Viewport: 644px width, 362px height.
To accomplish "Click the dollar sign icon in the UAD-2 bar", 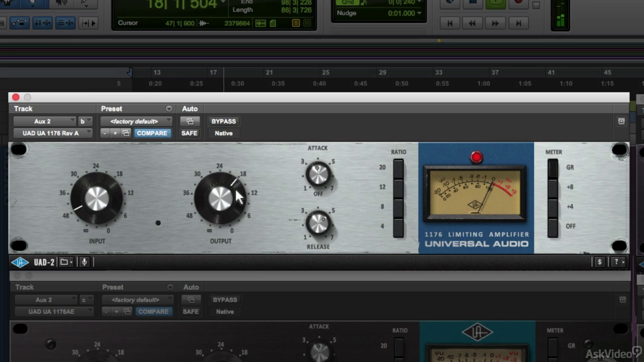I will 599,262.
